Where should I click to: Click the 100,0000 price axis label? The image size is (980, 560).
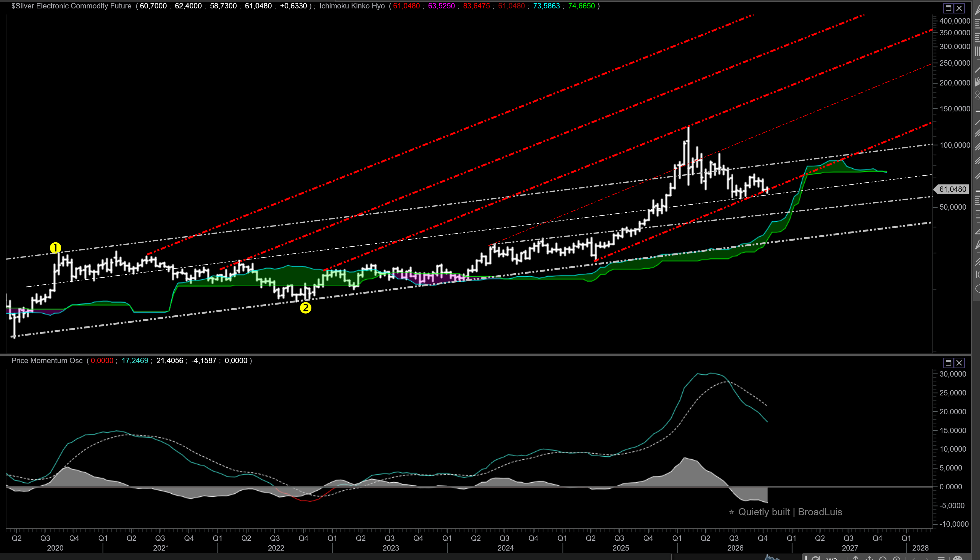coord(955,145)
